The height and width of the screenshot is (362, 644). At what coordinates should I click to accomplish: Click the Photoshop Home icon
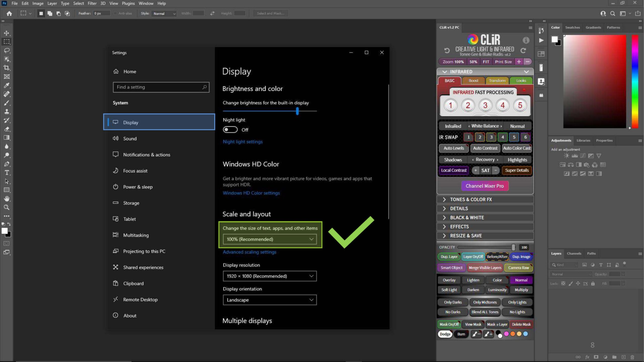pos(9,13)
